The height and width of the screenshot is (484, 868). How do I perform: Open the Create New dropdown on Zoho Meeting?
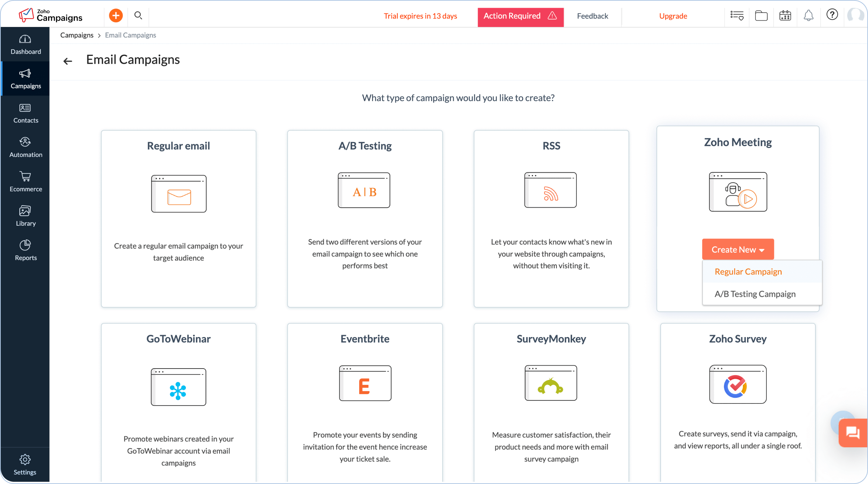click(x=737, y=249)
